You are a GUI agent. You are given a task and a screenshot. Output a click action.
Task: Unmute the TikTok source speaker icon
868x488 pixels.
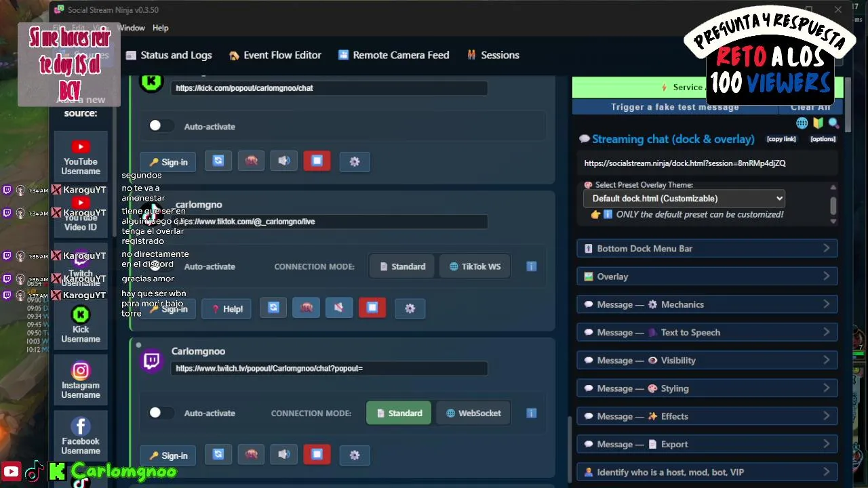tap(339, 308)
